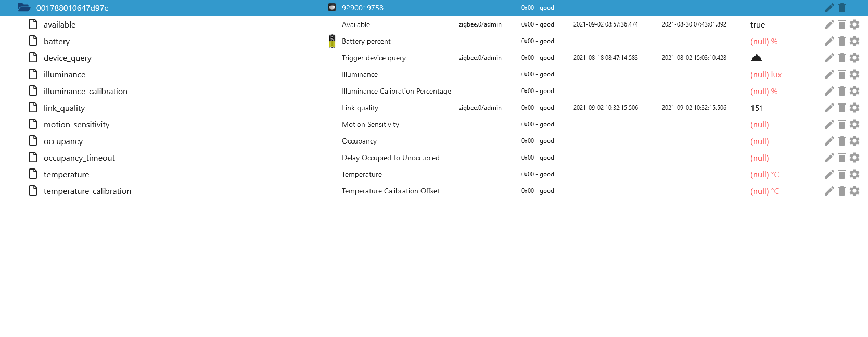Delete the illuminance_calibration state
Image resolution: width=868 pixels, height=337 pixels.
click(x=842, y=91)
